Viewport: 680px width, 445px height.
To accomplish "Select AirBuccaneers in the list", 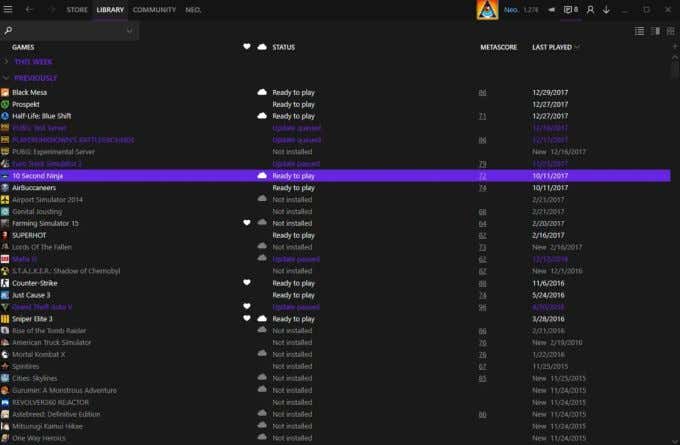I will pos(335,187).
